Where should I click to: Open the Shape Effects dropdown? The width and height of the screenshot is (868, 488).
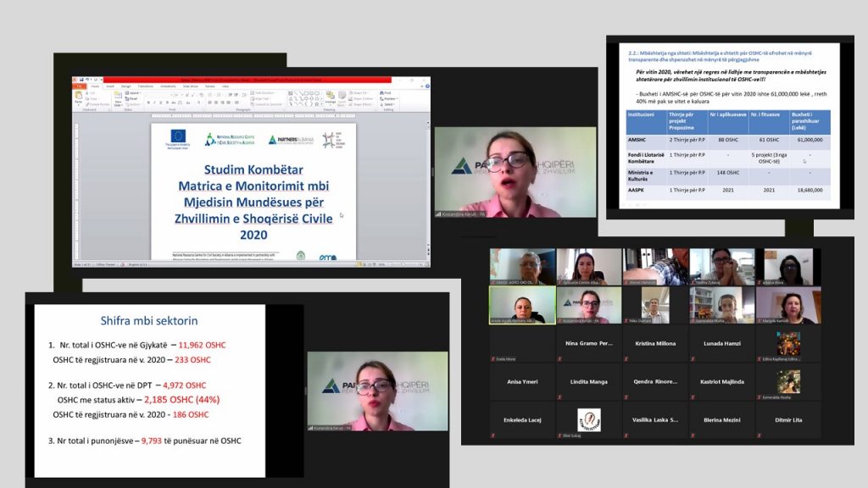[361, 104]
